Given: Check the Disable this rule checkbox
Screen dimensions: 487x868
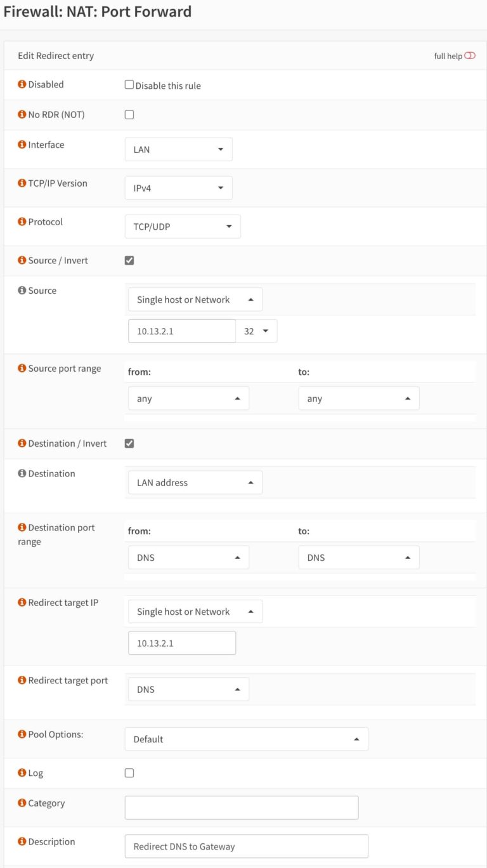Looking at the screenshot, I should point(129,84).
